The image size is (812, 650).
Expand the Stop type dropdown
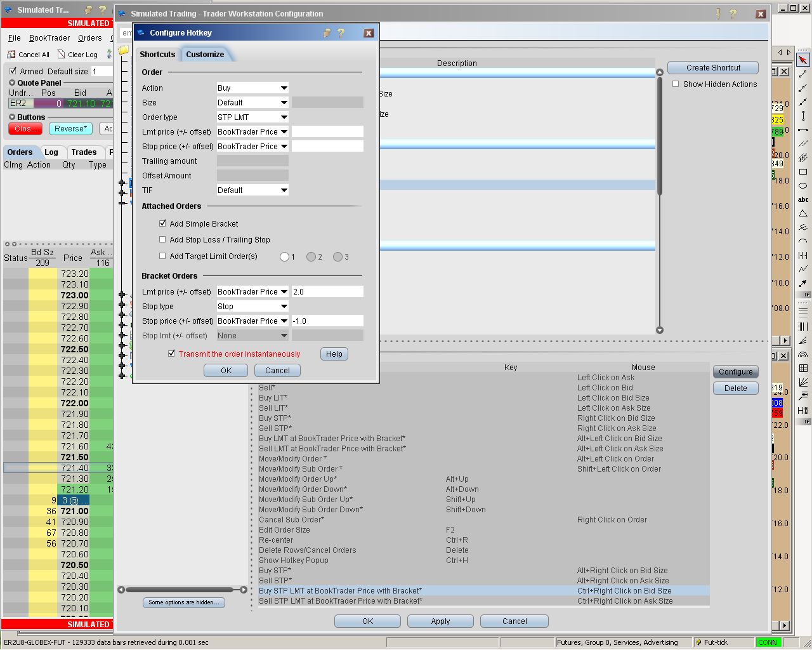coord(252,307)
